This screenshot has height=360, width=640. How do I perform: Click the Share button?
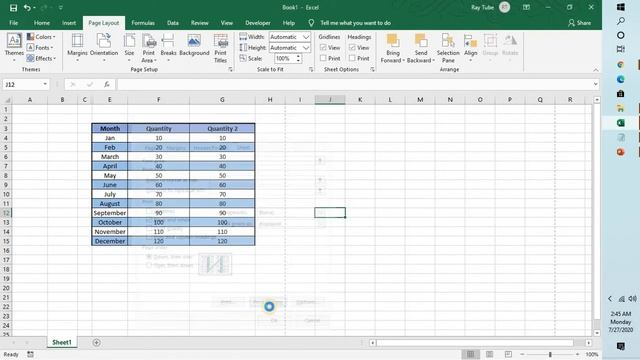(580, 23)
